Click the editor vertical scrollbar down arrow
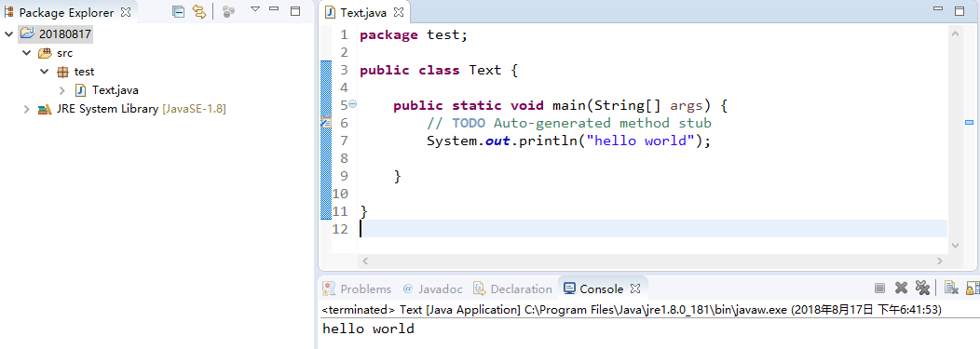This screenshot has height=349, width=980. tap(954, 246)
